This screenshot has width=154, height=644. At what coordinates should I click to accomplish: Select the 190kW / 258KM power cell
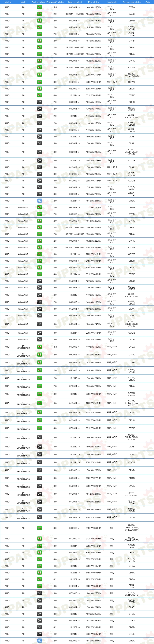coord(93,614)
